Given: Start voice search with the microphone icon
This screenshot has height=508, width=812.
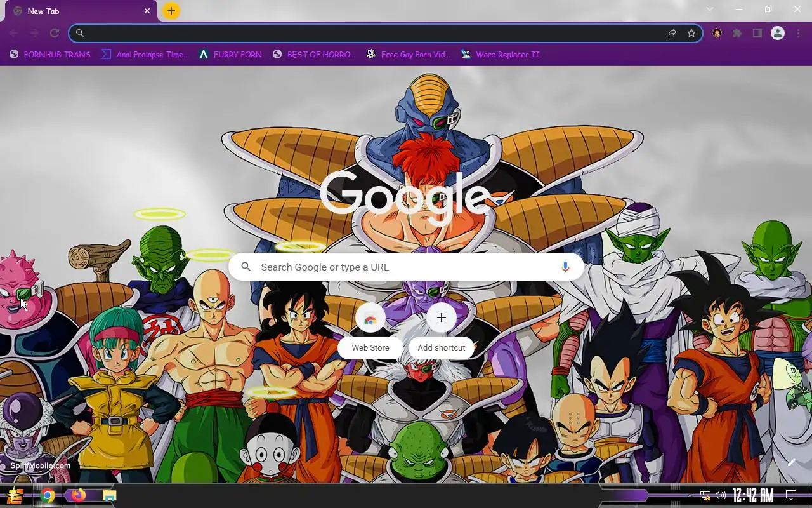Looking at the screenshot, I should (x=565, y=267).
